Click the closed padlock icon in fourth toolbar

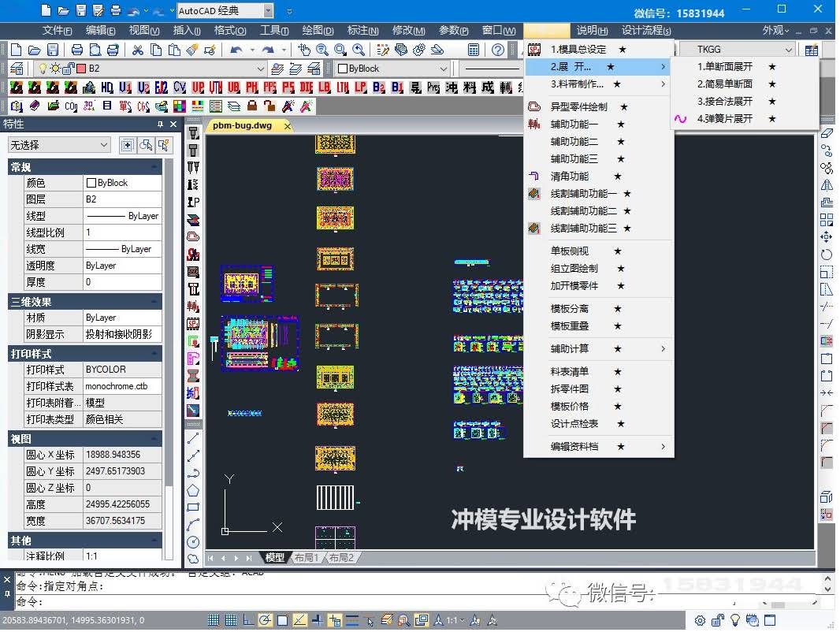click(252, 106)
